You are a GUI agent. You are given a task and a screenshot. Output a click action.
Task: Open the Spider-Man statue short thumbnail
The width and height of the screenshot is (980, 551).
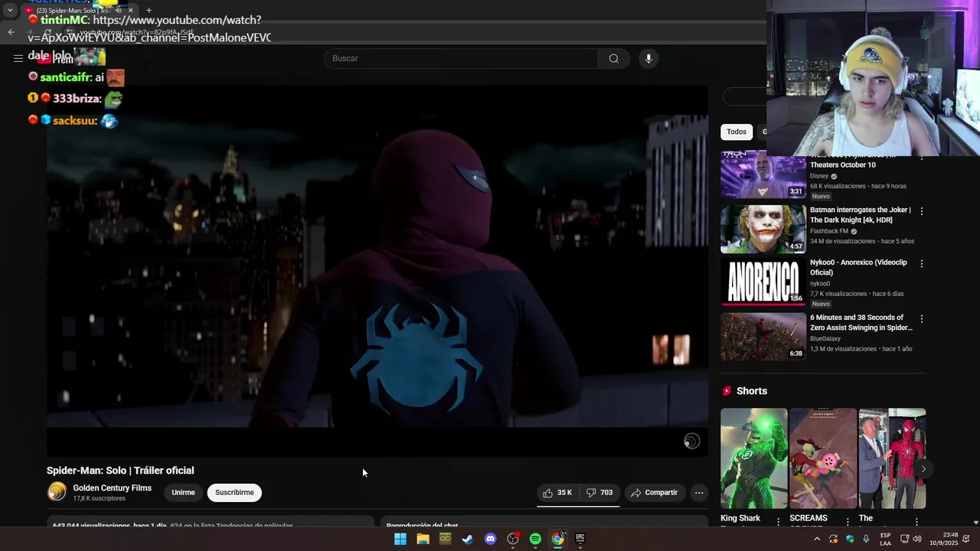pyautogui.click(x=892, y=458)
